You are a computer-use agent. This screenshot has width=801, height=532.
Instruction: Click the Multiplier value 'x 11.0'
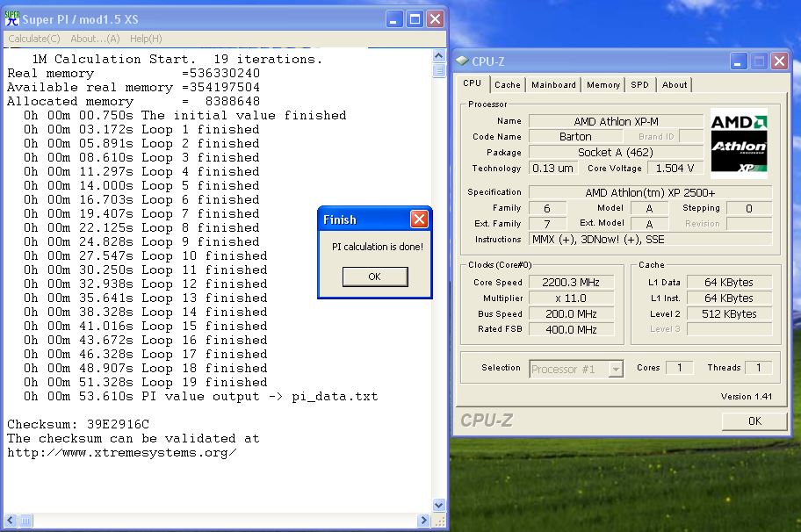tap(571, 298)
